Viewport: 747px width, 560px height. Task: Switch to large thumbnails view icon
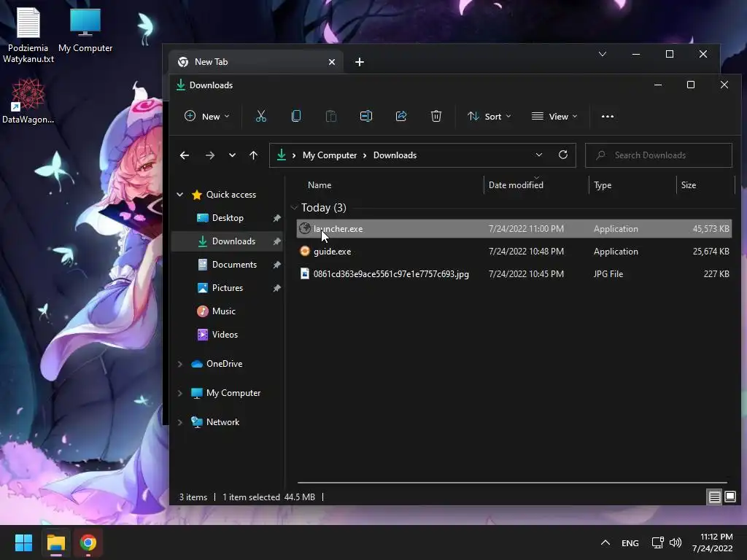[729, 497]
